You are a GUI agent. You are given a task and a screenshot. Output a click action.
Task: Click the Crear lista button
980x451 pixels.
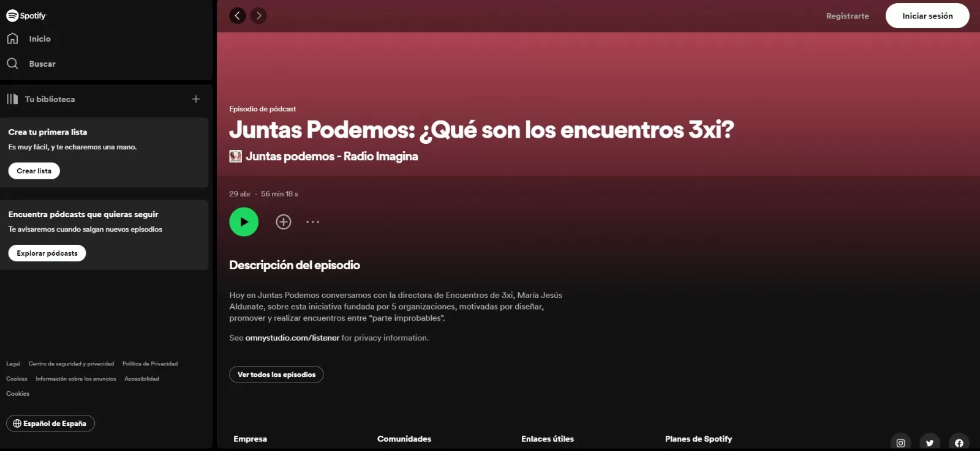tap(34, 171)
